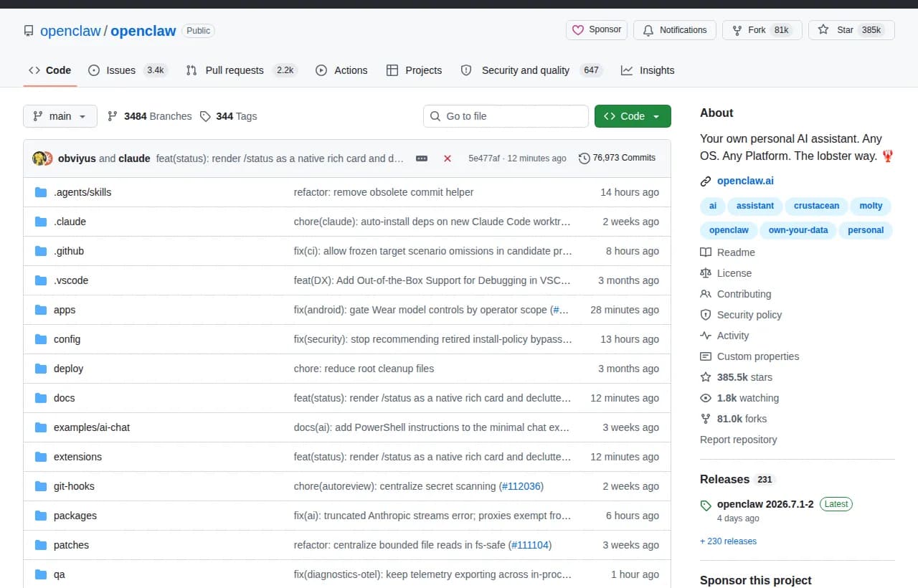This screenshot has height=588, width=918.
Task: Click the Go to file search field
Action: point(506,116)
